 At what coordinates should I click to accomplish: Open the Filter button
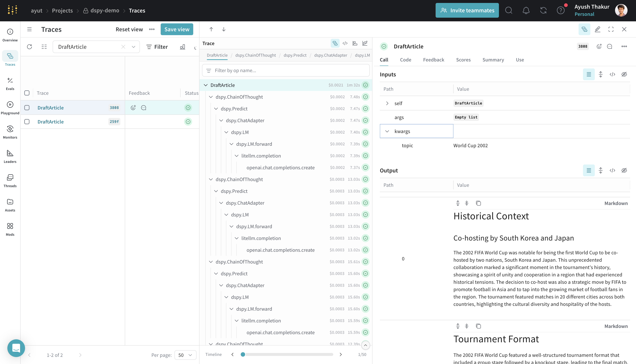pyautogui.click(x=157, y=47)
